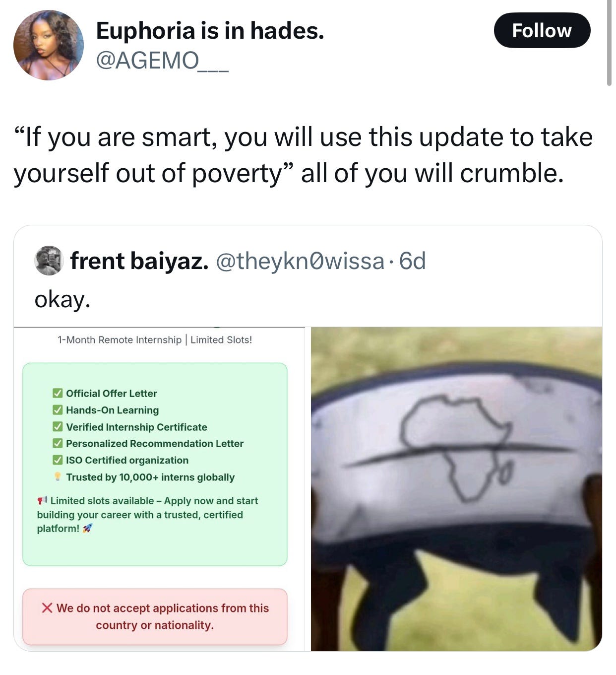Open the Africa headband meme image
616x675 pixels.
pos(456,489)
